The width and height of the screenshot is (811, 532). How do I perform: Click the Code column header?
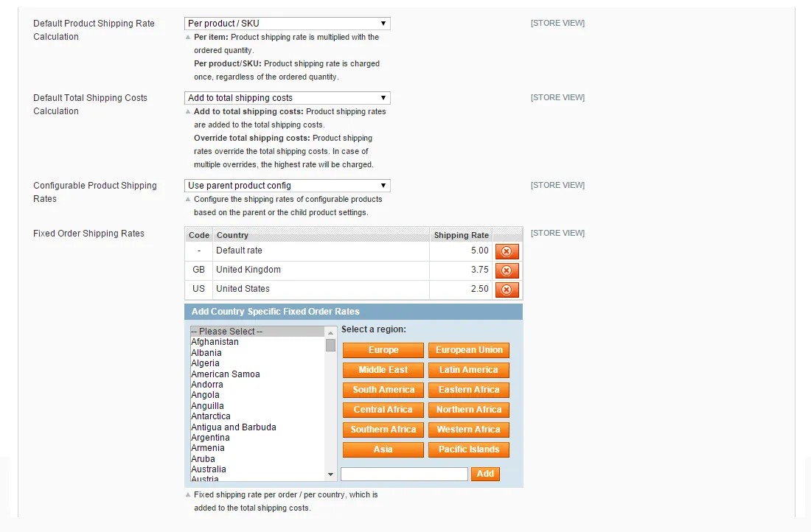click(199, 235)
